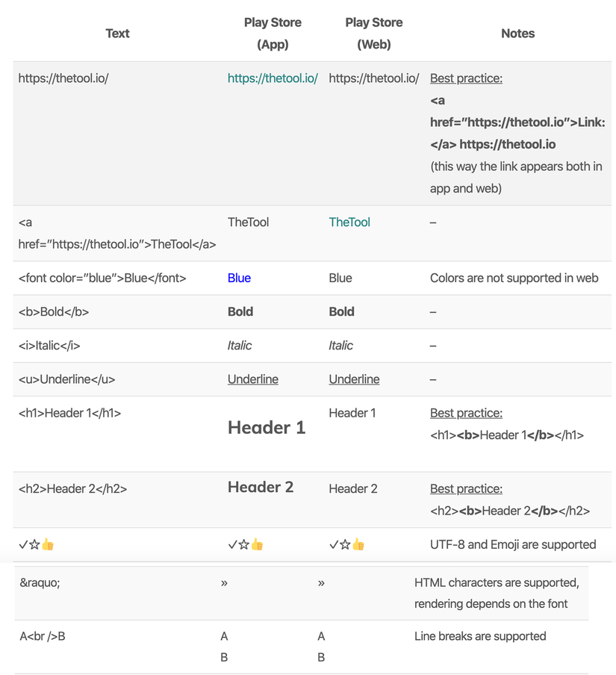Click 'Best practice:' in the first row notes

pyautogui.click(x=466, y=78)
